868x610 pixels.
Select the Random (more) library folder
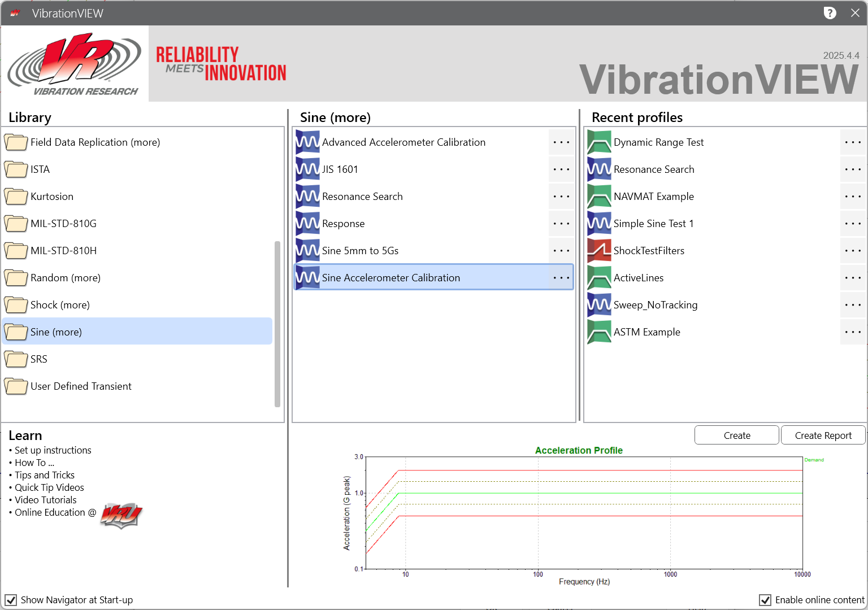click(66, 278)
